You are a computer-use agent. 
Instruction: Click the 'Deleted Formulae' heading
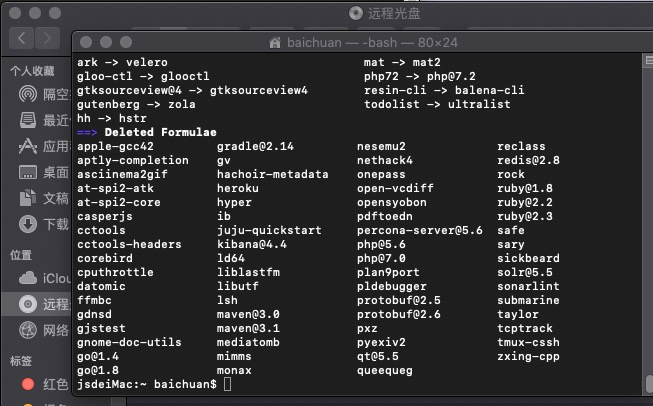click(x=160, y=132)
